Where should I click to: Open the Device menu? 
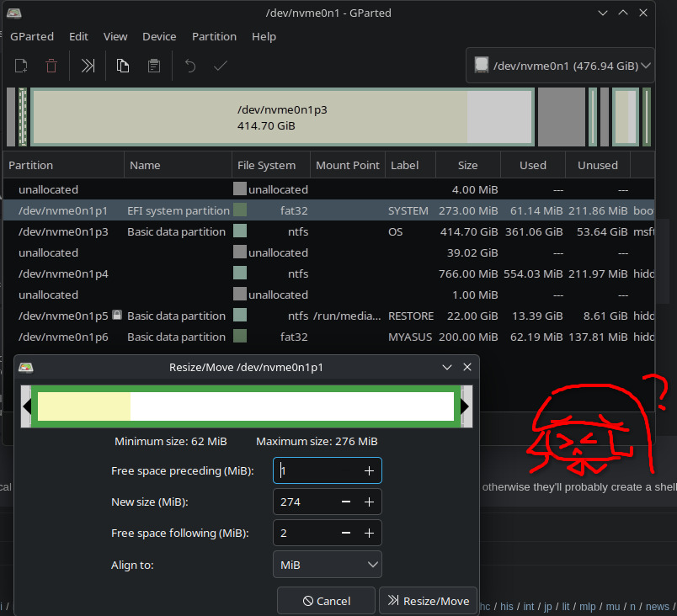(159, 37)
